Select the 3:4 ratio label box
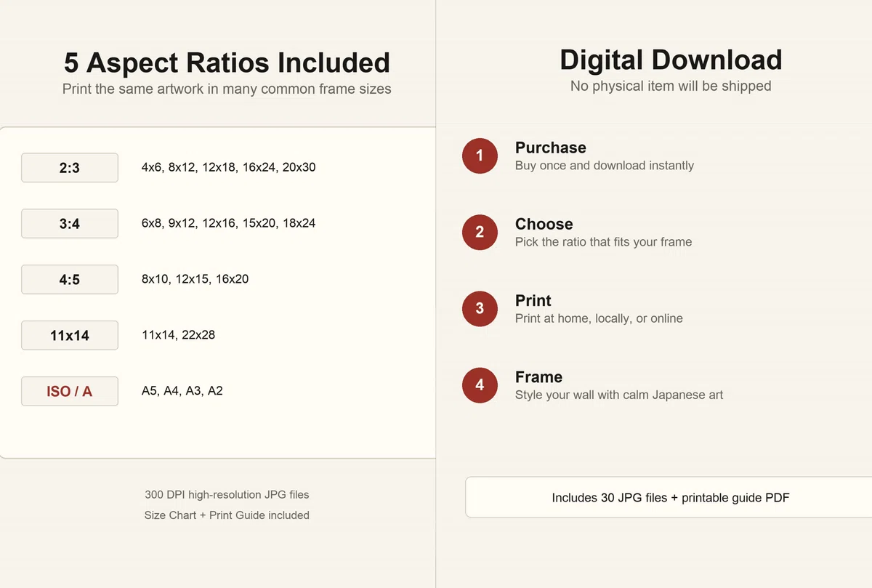Screen dimensions: 872x588 70,224
